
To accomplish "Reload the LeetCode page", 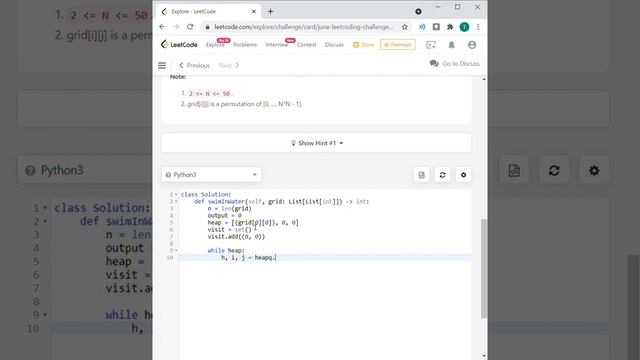I will [x=190, y=27].
